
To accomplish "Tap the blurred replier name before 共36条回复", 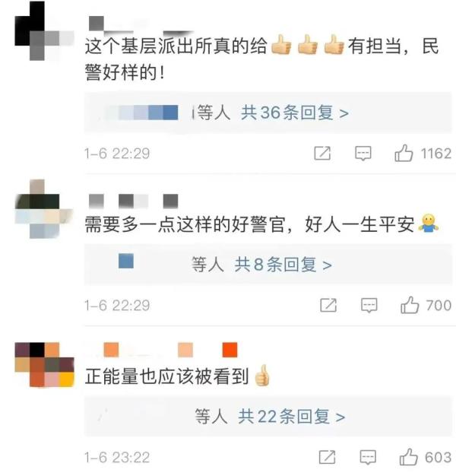I will (x=141, y=113).
